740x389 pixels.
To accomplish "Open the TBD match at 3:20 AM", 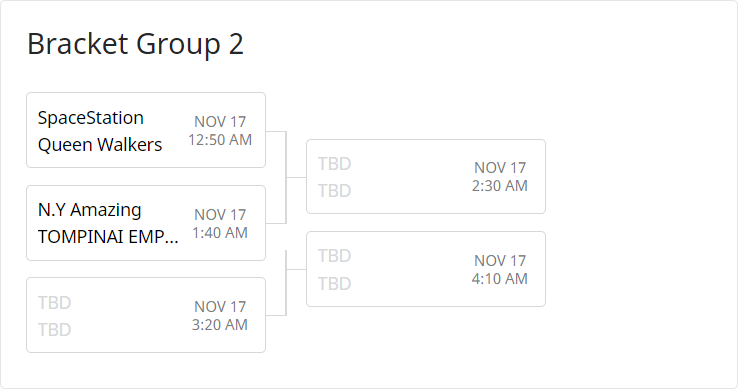I will click(x=146, y=315).
